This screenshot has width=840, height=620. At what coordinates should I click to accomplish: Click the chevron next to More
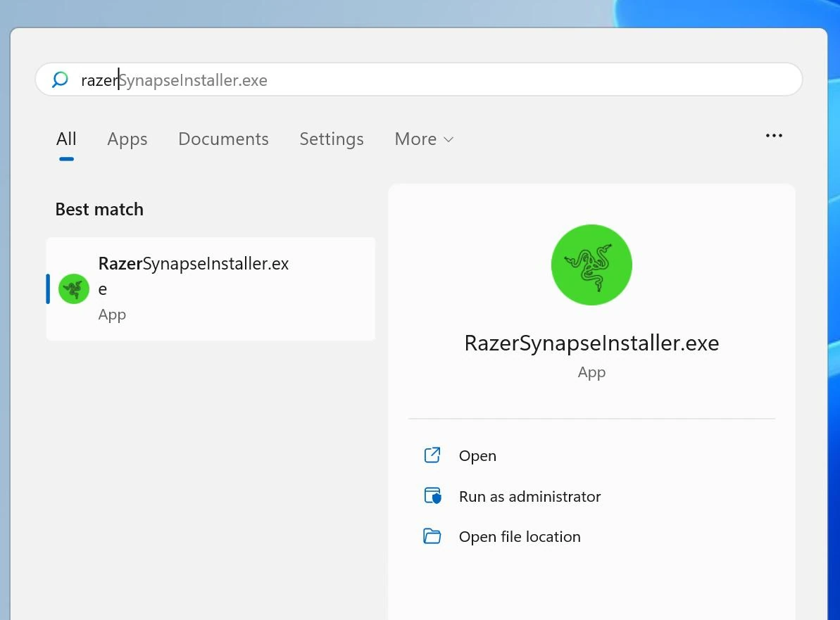pos(449,140)
